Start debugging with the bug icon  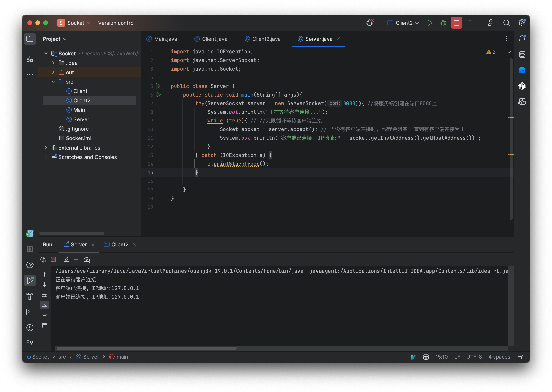click(443, 23)
